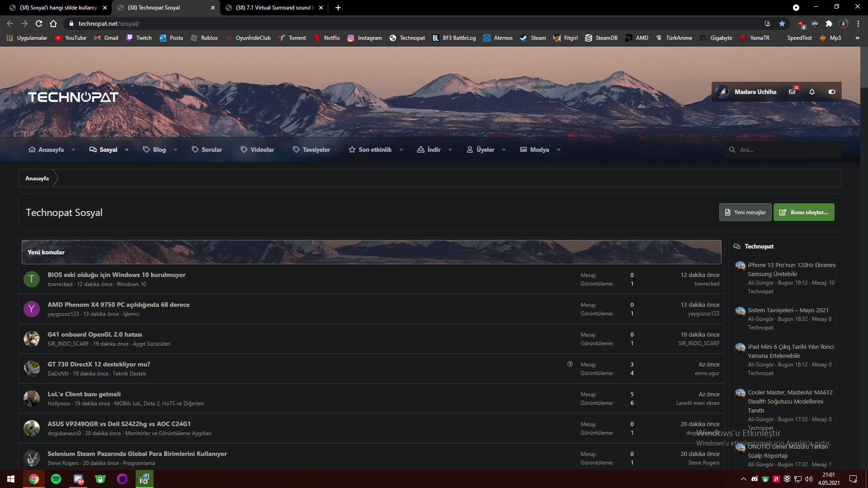Open the inbox envelope with 38 badge
Image resolution: width=868 pixels, height=488 pixels.
click(x=792, y=92)
